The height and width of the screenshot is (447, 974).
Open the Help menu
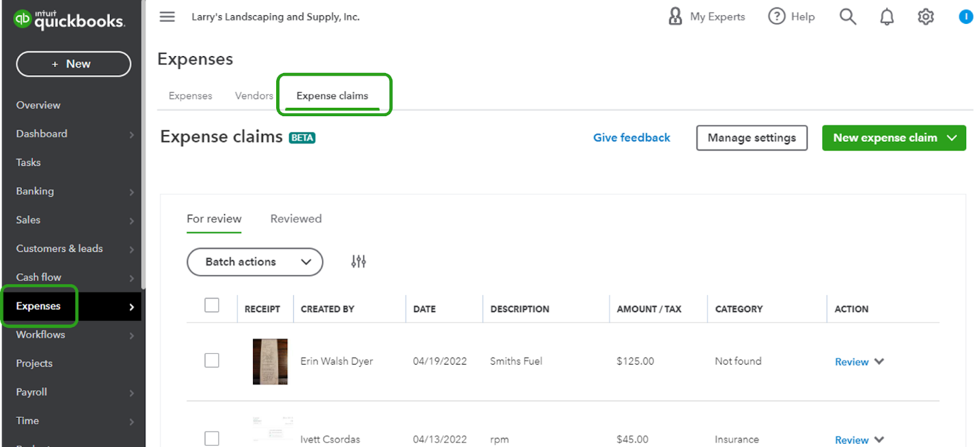click(x=791, y=17)
